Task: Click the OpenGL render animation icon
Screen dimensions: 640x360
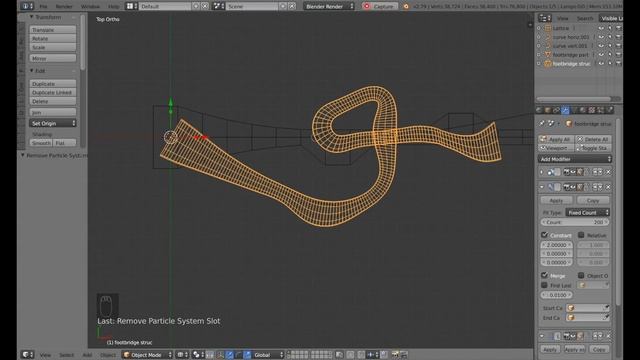Action: (x=404, y=355)
